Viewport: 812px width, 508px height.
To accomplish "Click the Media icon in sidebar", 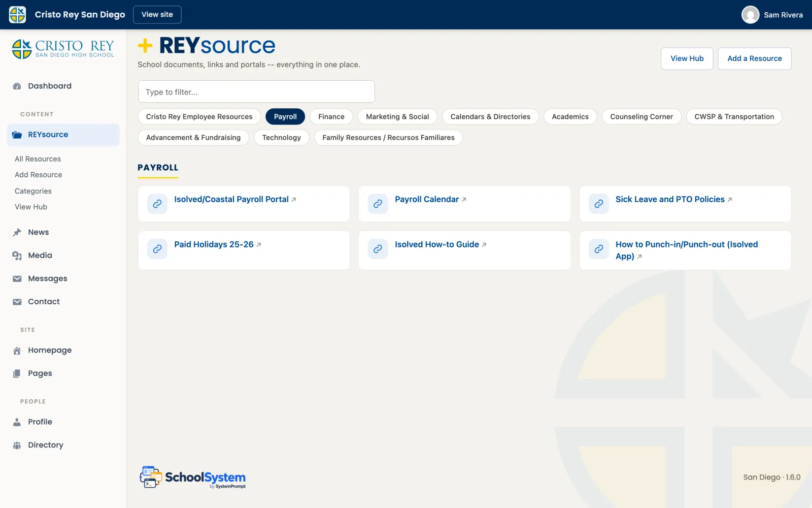I will [x=17, y=256].
